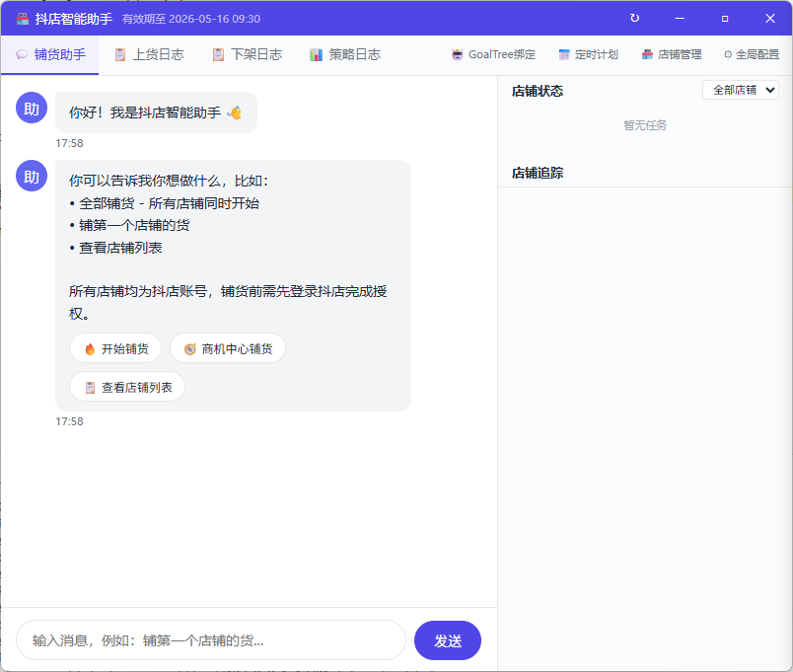Image resolution: width=793 pixels, height=672 pixels.
Task: Open the 定时计划 page
Action: (588, 54)
